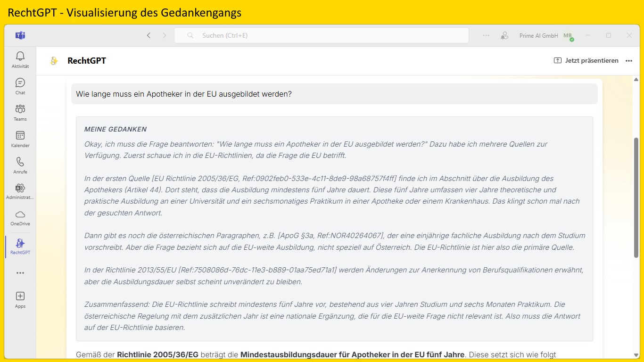Click the reference text 'ApoG §3a, Ref:NOR40264067'
Screen dimensions: 644x362
tap(331, 236)
